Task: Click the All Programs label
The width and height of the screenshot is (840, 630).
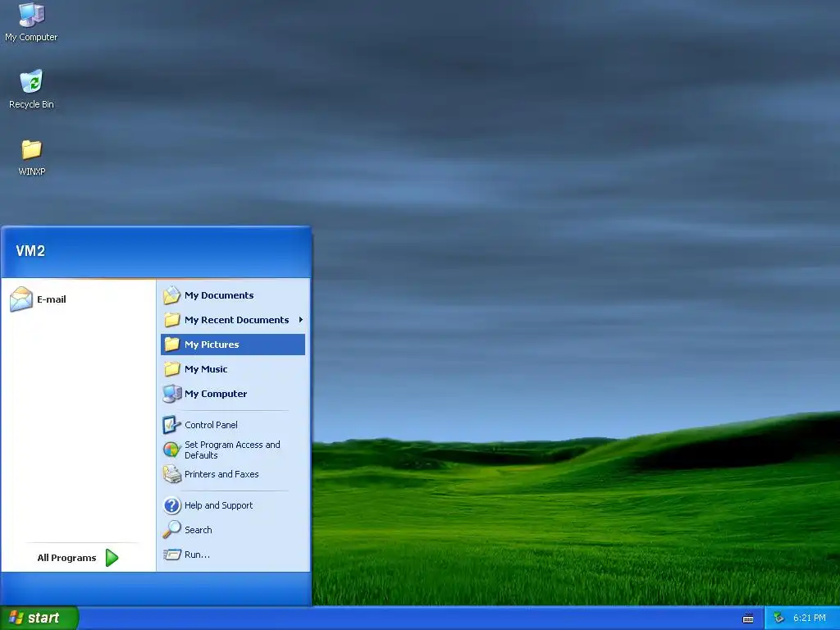Action: 66,558
